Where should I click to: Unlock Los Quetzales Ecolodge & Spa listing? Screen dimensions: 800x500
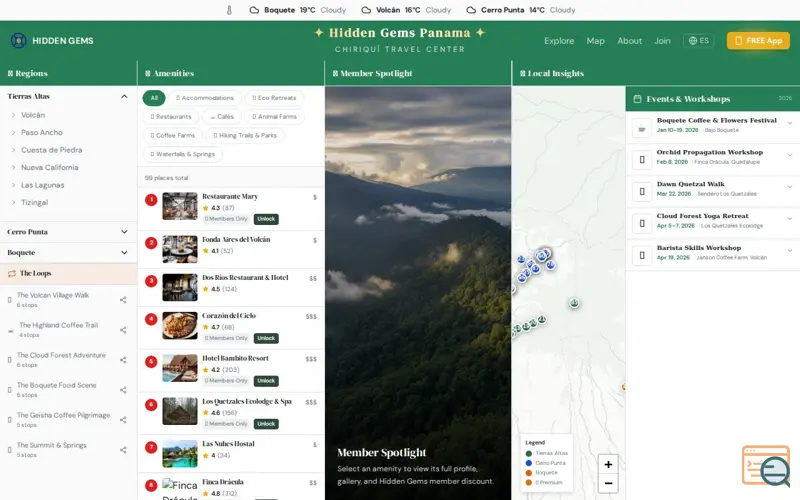tap(266, 424)
